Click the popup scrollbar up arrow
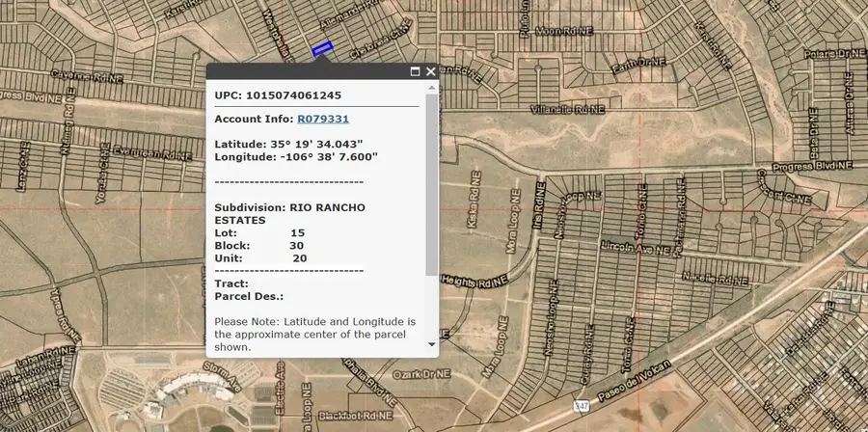The height and width of the screenshot is (432, 868). click(x=431, y=87)
